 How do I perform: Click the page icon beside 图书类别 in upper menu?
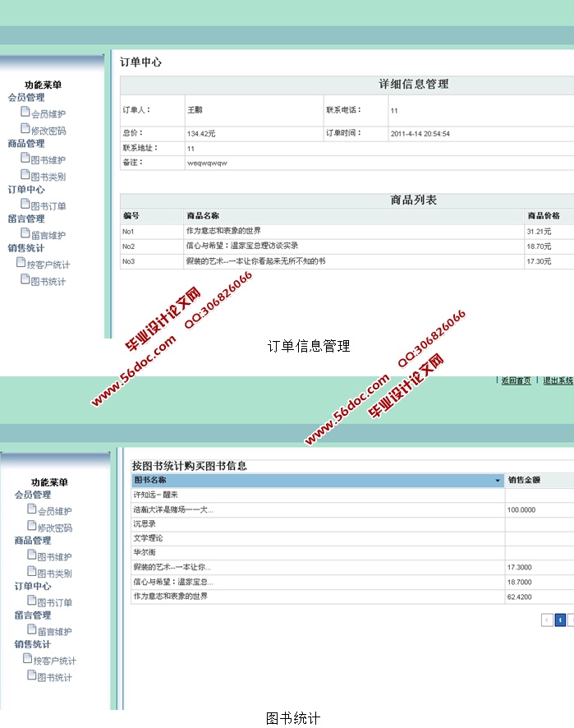[25, 176]
